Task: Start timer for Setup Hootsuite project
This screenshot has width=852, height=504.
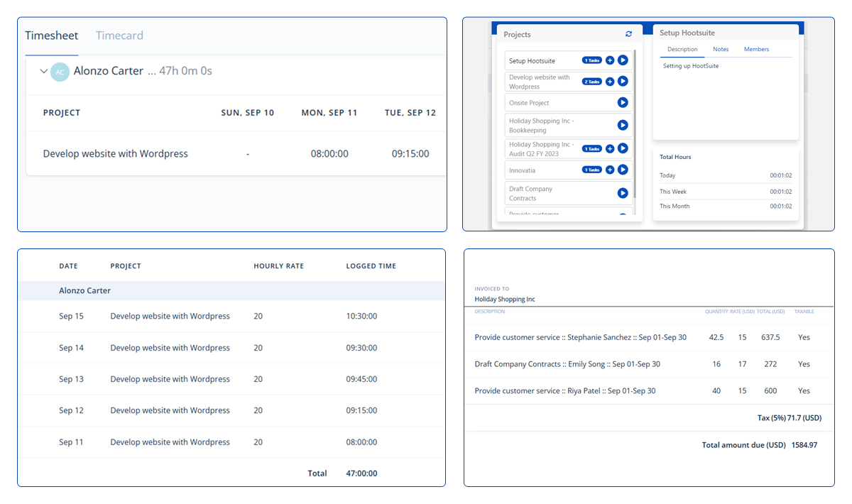Action: (623, 60)
